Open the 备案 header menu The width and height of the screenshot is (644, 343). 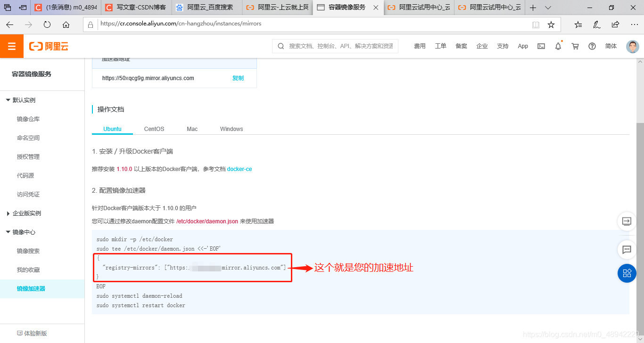461,46
